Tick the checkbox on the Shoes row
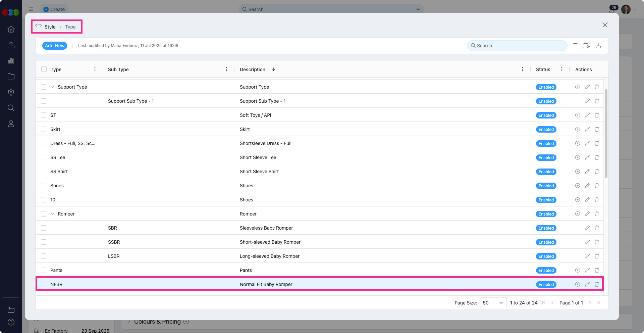 [44, 186]
